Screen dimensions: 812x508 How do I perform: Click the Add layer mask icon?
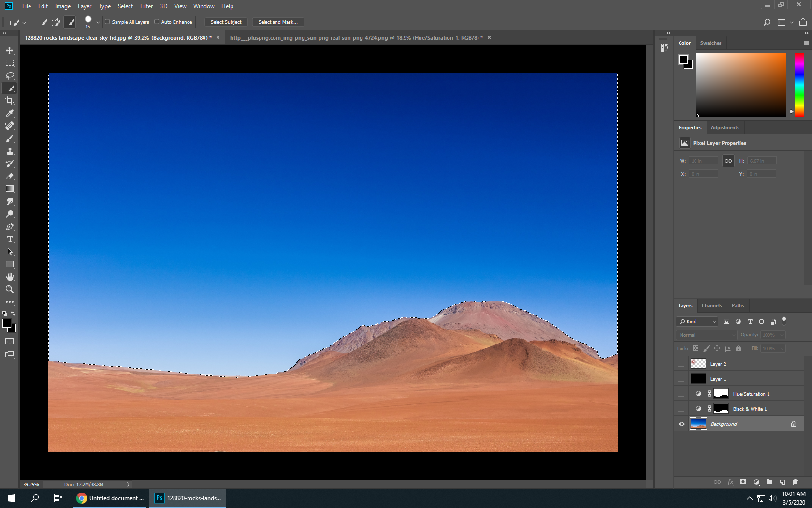click(743, 482)
